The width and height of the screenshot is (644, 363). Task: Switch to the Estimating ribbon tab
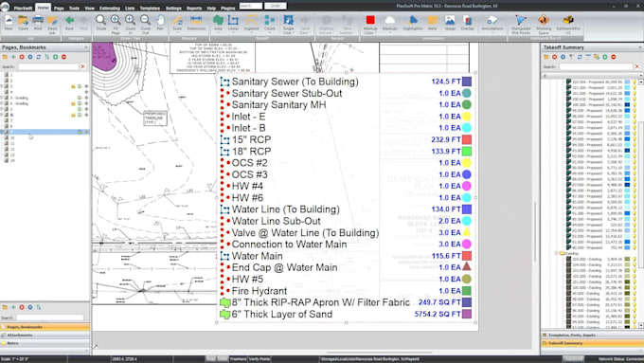tap(110, 8)
